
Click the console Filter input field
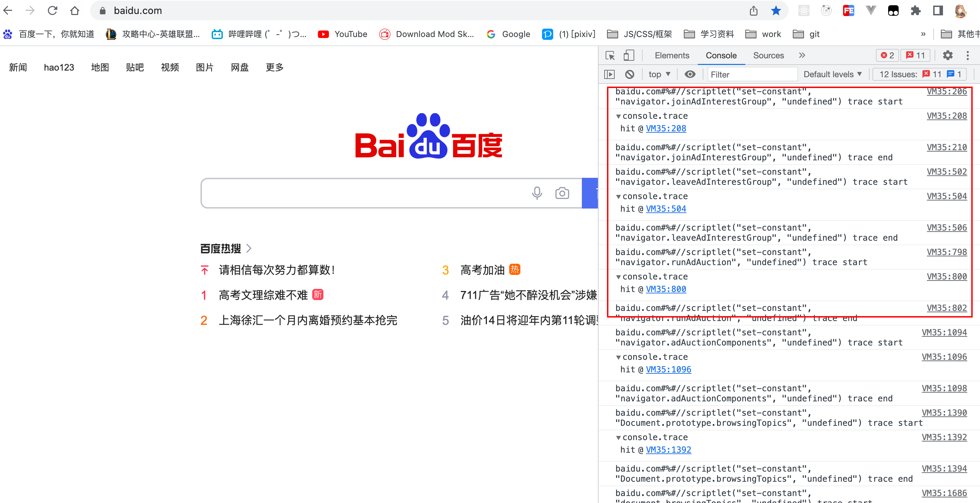click(752, 74)
